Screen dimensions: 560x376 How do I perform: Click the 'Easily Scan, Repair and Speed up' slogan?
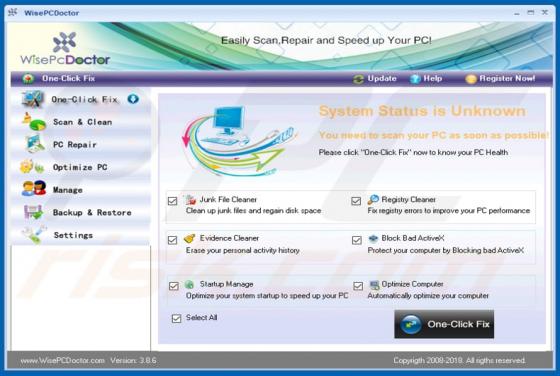pos(326,40)
